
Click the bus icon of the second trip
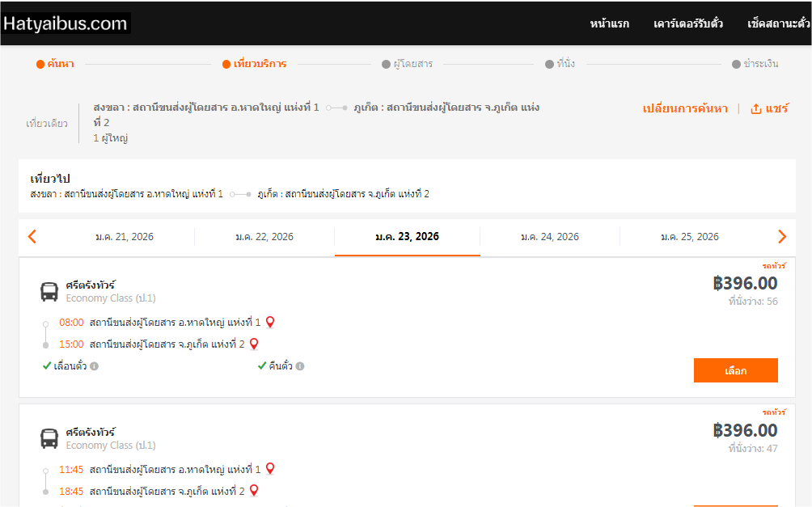pyautogui.click(x=49, y=438)
